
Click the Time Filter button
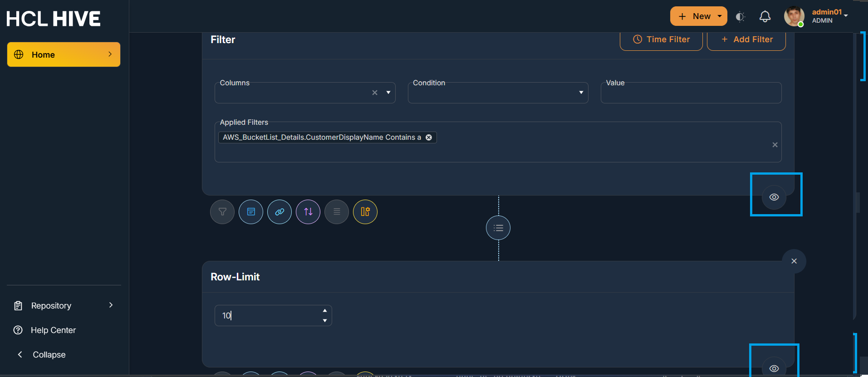[661, 39]
